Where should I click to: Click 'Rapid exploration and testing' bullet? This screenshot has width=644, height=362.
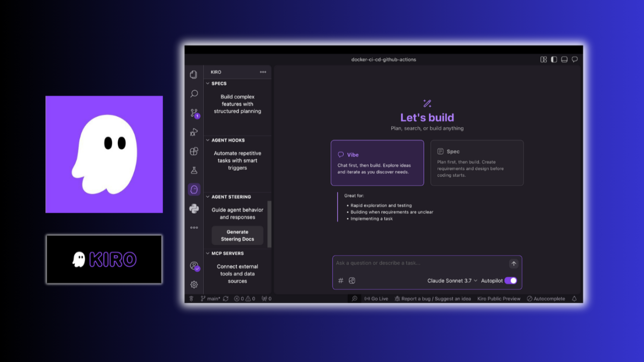pos(381,205)
